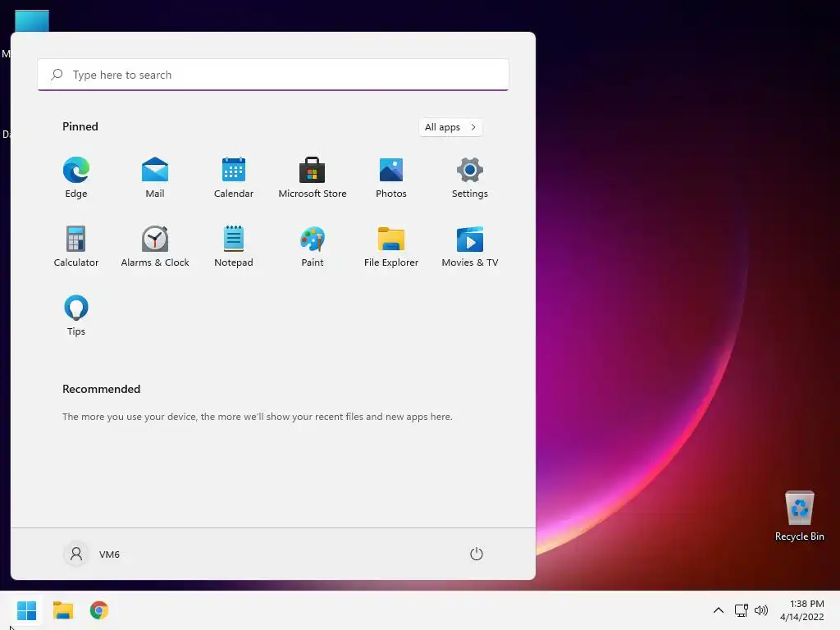Open Microsoft Store
The width and height of the screenshot is (840, 630).
[x=313, y=178]
